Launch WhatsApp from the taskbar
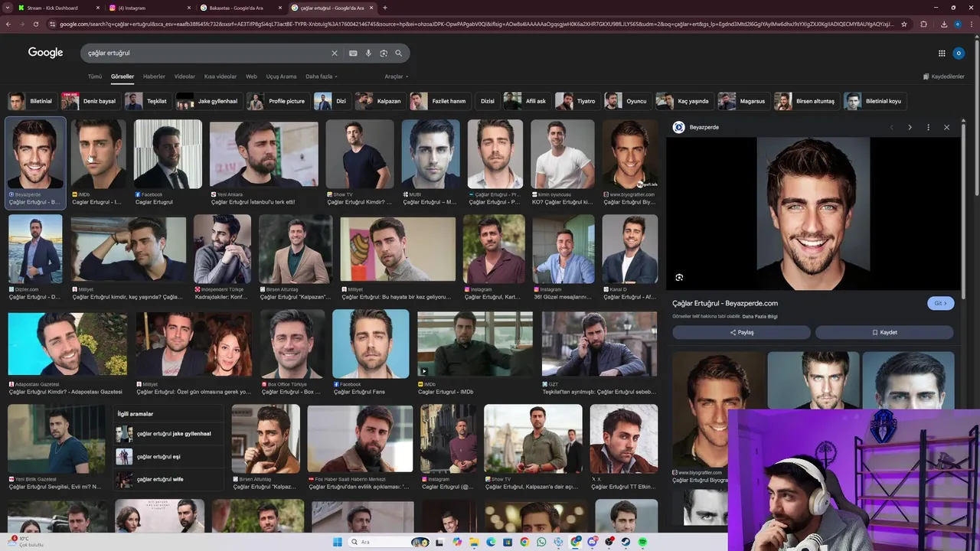This screenshot has width=980, height=551. 541,542
